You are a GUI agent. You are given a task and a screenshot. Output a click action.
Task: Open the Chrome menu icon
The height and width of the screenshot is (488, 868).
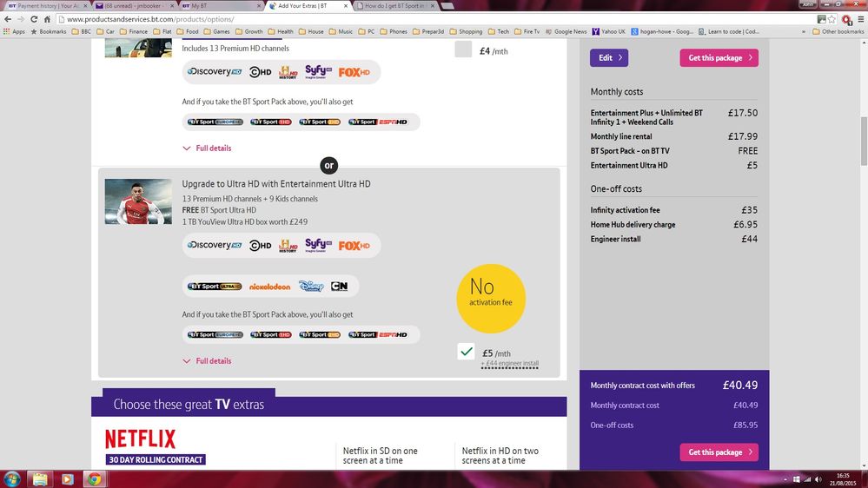click(x=861, y=19)
